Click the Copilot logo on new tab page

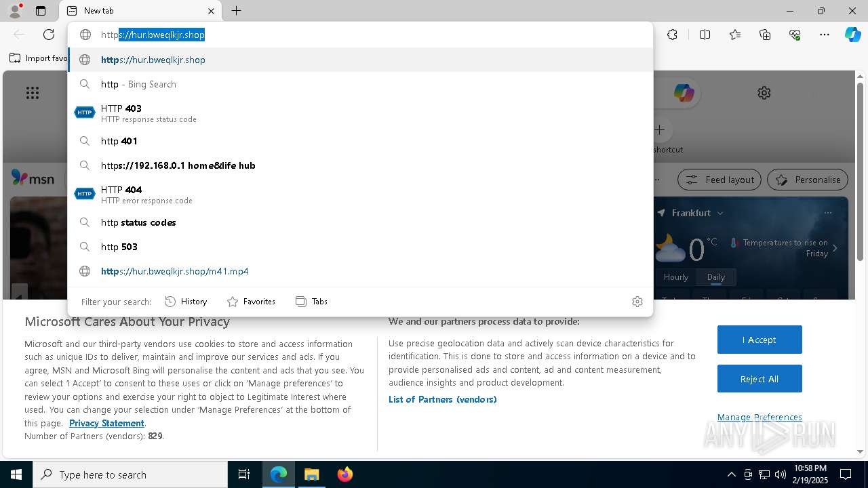[x=684, y=93]
